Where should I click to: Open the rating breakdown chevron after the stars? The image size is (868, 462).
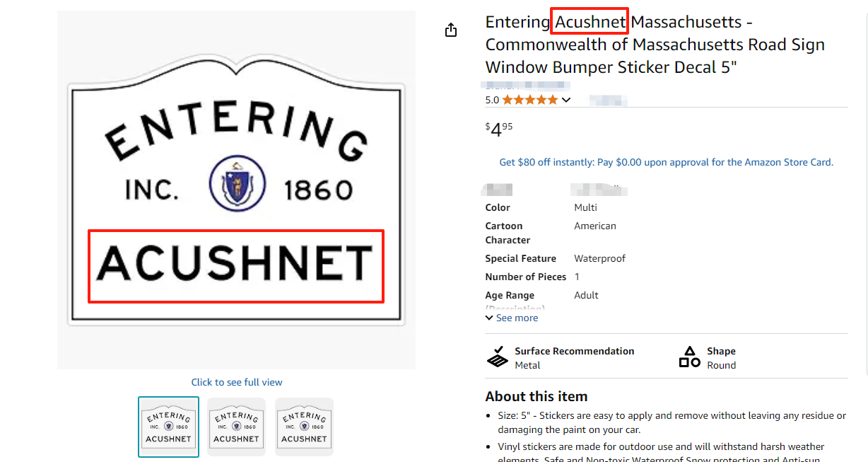[566, 100]
